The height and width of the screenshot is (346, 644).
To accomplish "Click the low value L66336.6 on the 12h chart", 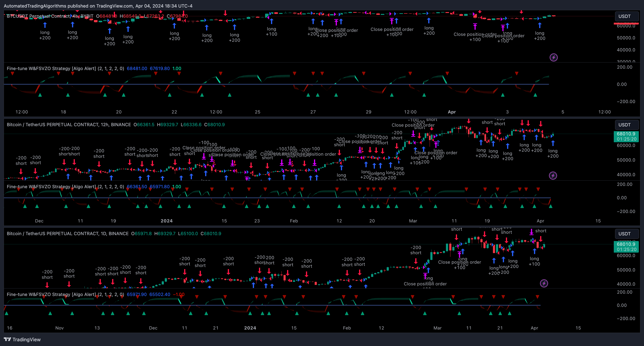I will tap(191, 125).
